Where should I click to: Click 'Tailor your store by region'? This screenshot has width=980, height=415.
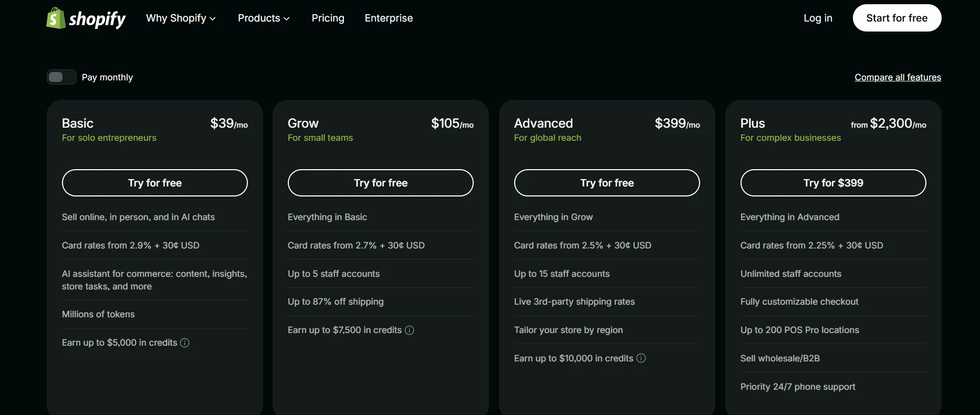coord(568,330)
